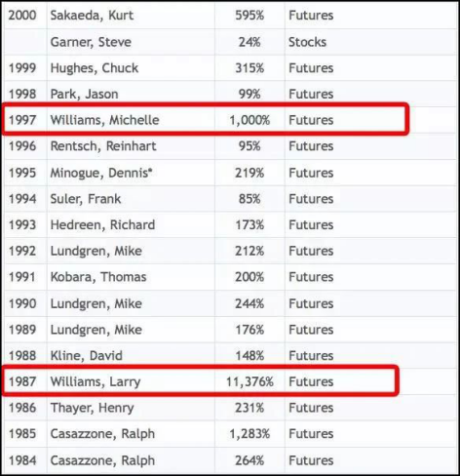Image resolution: width=460 pixels, height=476 pixels.
Task: Select the year 1999 cell
Action: (22, 68)
